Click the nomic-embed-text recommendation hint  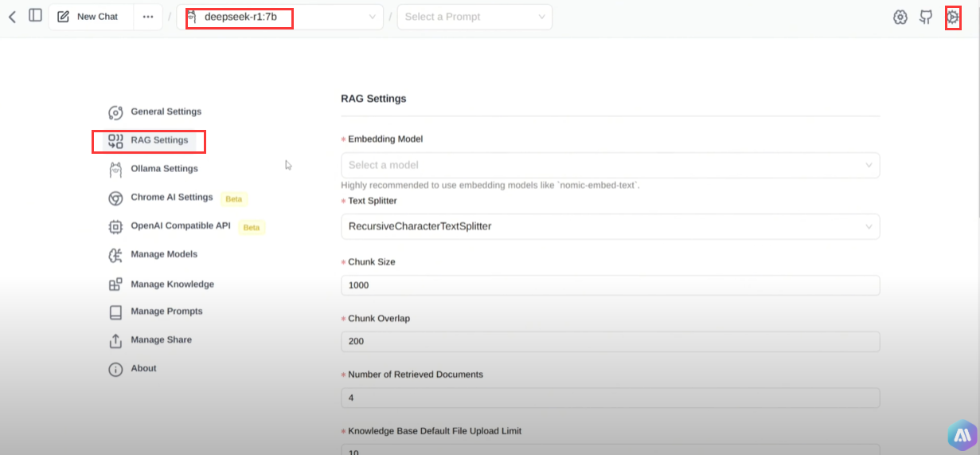pos(490,186)
